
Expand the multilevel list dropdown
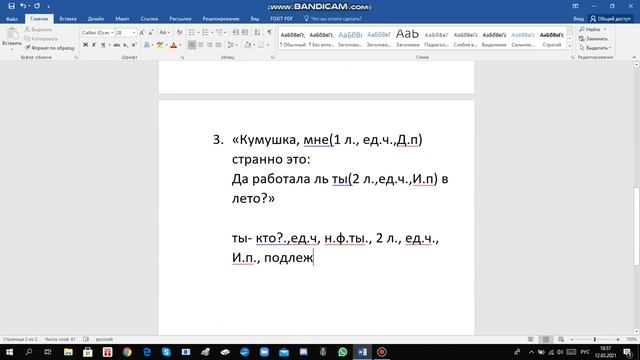click(x=225, y=32)
